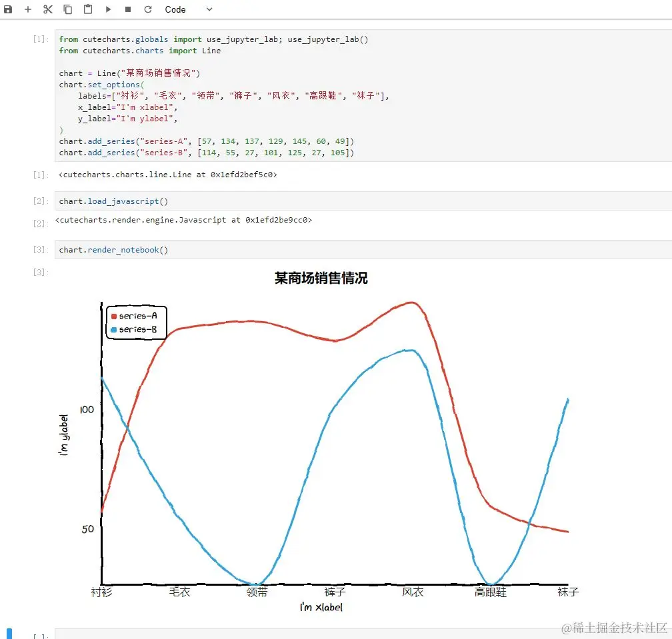The width and height of the screenshot is (672, 639).
Task: Select the empty cell at the bottom
Action: pyautogui.click(x=363, y=634)
